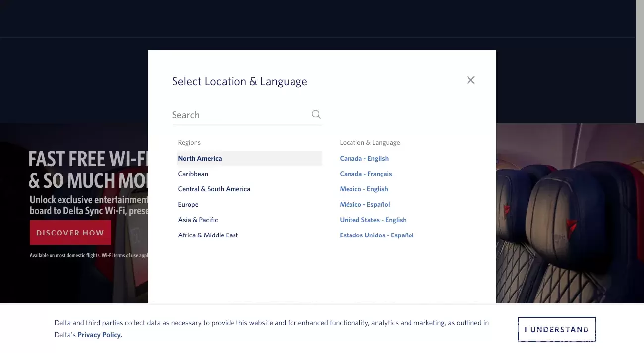
Task: Open Delta's Privacy Policy link
Action: [x=100, y=335]
